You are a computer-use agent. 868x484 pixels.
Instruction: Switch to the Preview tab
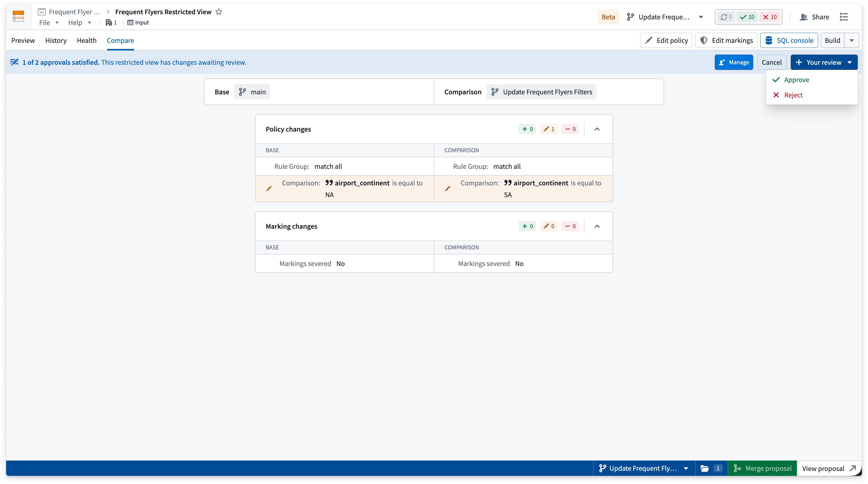pyautogui.click(x=23, y=41)
